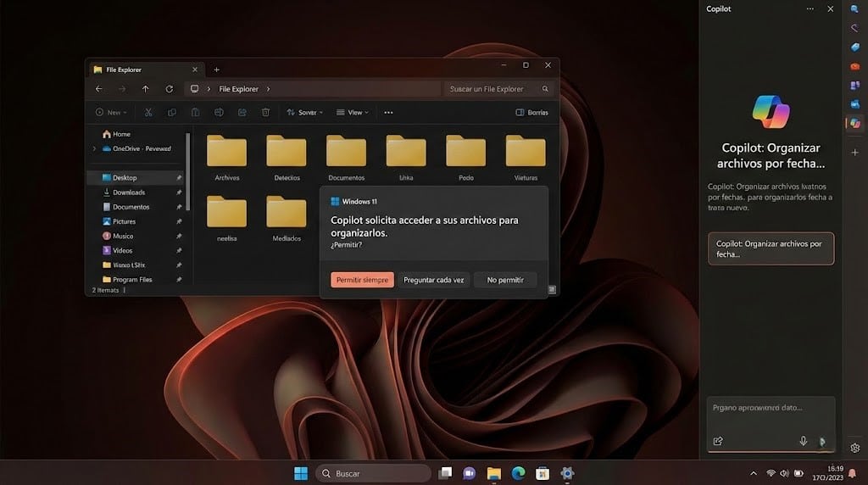Image resolution: width=868 pixels, height=485 pixels.
Task: Open the three-dots See more toolbar menu
Action: [x=388, y=113]
